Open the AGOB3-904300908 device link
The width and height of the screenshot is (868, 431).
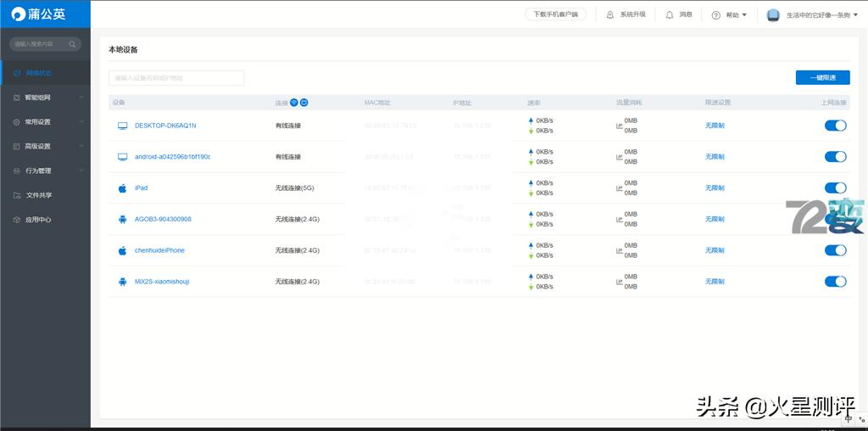click(x=164, y=220)
